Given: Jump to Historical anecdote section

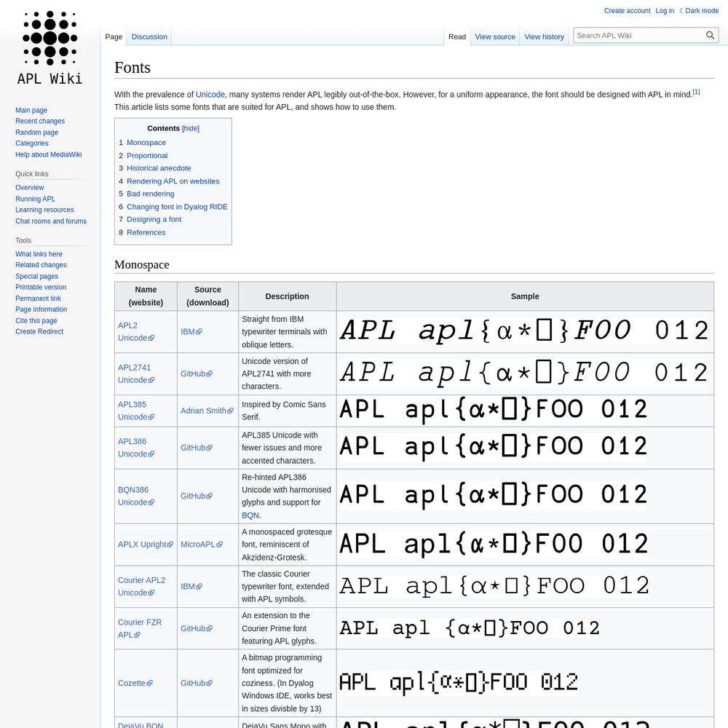Looking at the screenshot, I should click(x=159, y=168).
